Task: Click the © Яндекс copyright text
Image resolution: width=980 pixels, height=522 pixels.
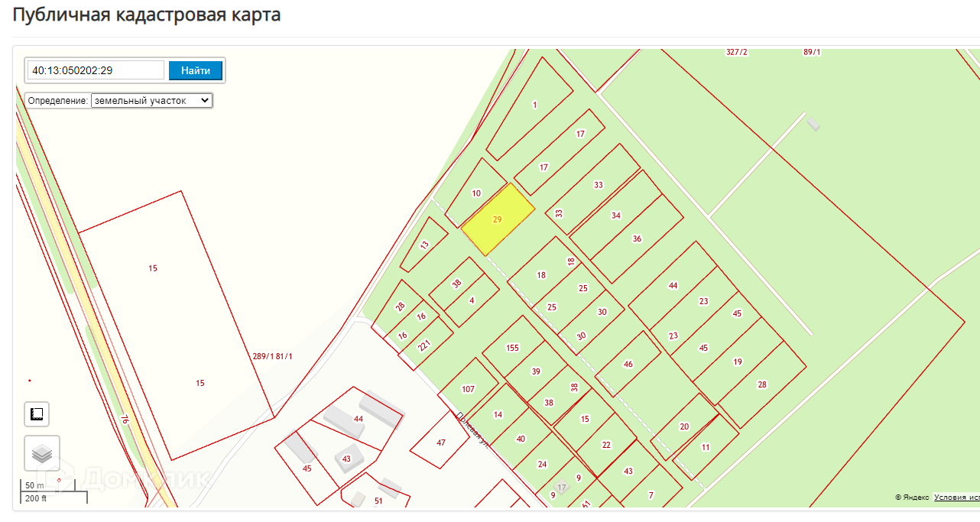Action: [912, 498]
